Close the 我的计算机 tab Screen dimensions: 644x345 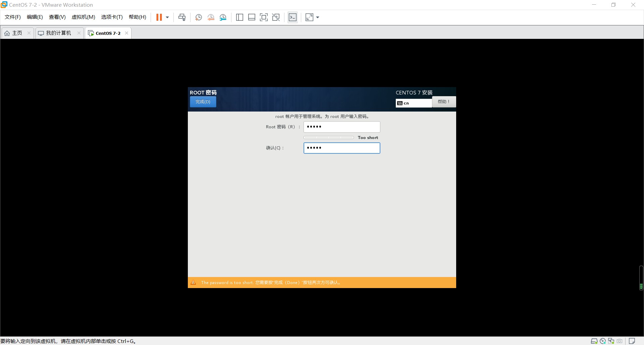(79, 33)
